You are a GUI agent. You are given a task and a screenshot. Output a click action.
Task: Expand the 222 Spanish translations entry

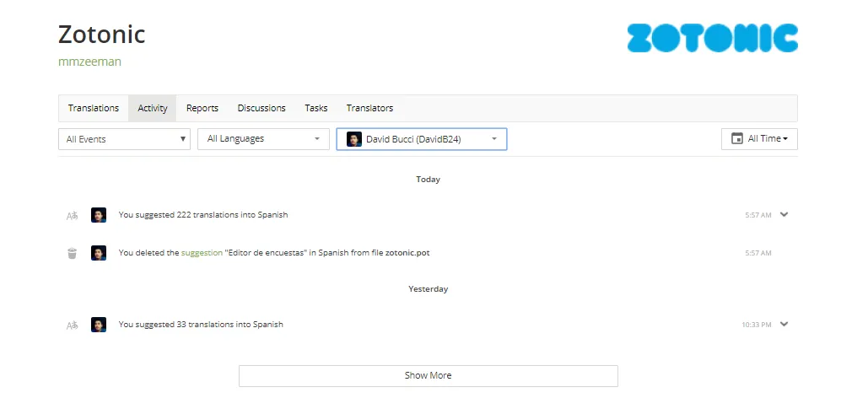click(784, 214)
